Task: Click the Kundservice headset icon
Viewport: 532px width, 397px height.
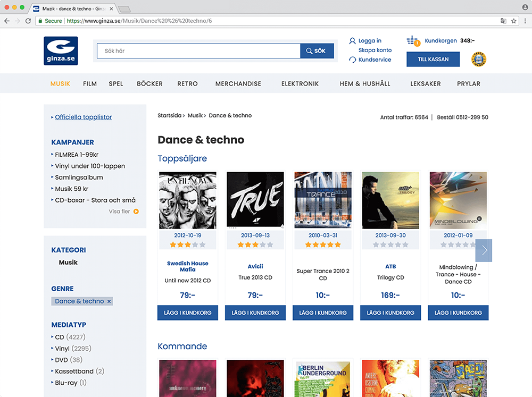Action: (353, 60)
